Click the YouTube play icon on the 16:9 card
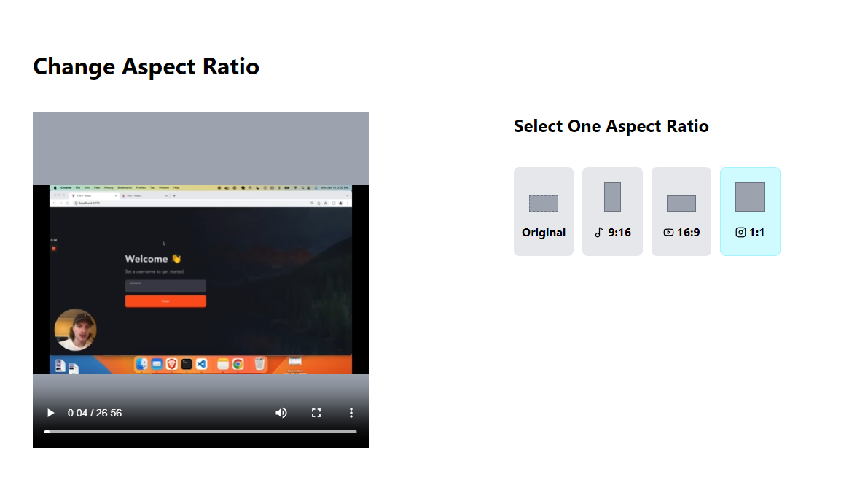Viewport: 868px width, 504px height. coord(668,232)
